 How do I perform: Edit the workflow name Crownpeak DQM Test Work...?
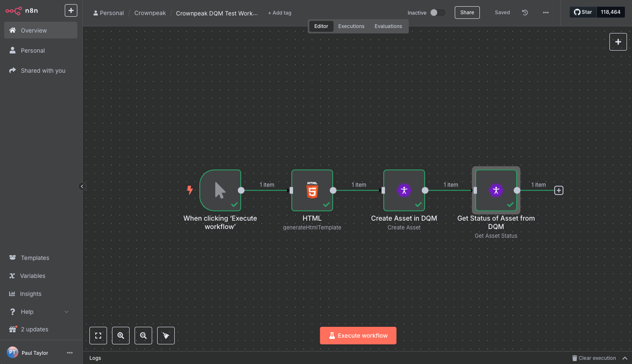pos(217,13)
